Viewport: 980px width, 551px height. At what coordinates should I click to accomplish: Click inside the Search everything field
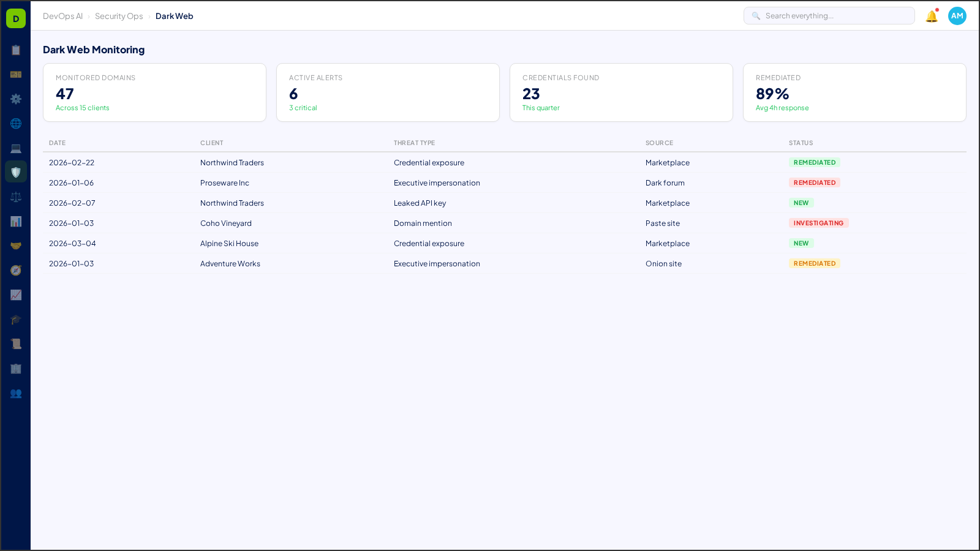pyautogui.click(x=829, y=15)
